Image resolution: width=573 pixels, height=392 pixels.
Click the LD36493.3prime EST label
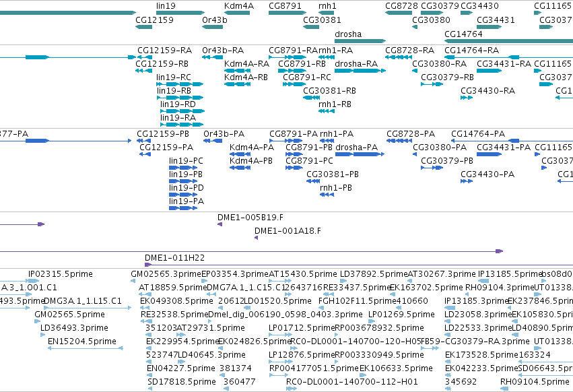click(74, 327)
